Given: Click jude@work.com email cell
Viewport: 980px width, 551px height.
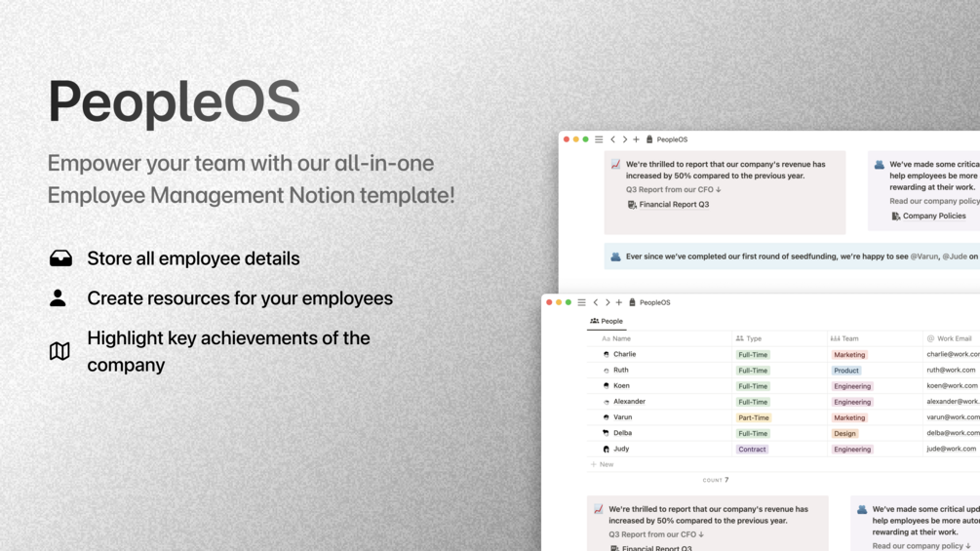Looking at the screenshot, I should (952, 449).
